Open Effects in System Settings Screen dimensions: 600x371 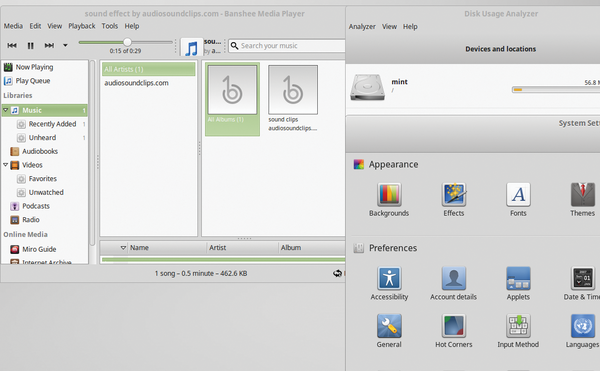click(453, 200)
